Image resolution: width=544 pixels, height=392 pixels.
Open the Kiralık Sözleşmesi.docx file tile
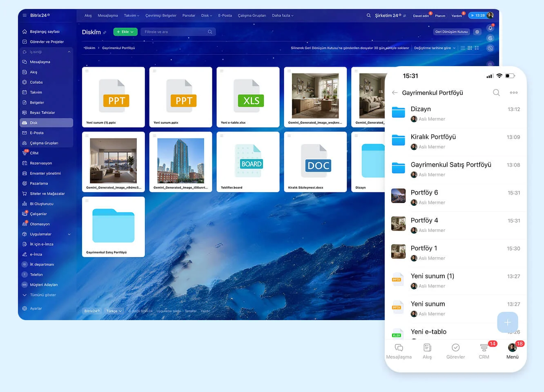click(315, 162)
